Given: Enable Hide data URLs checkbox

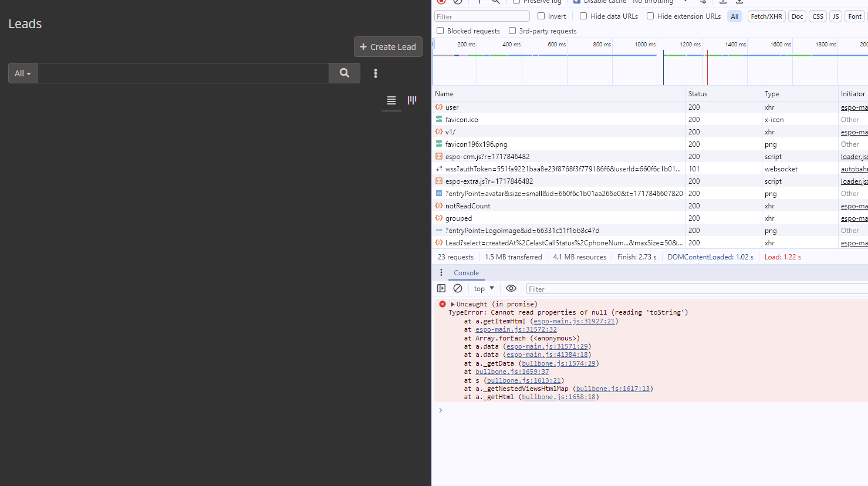Looking at the screenshot, I should coord(583,16).
